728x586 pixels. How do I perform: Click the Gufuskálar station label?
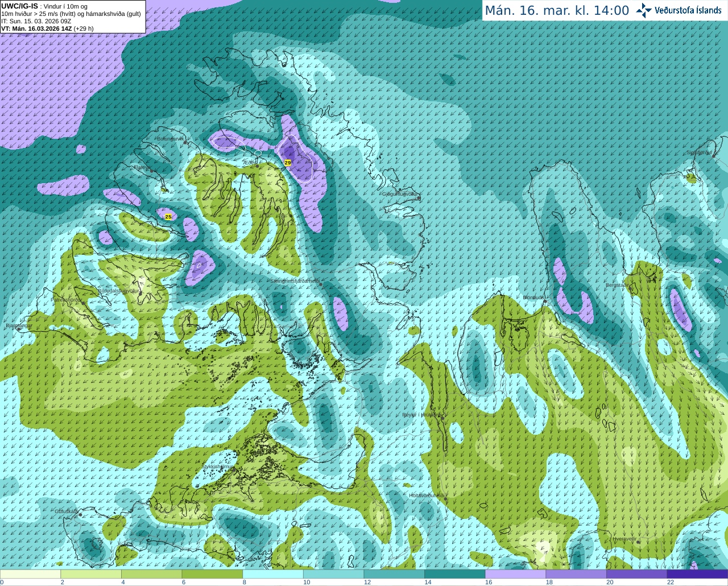(67, 511)
